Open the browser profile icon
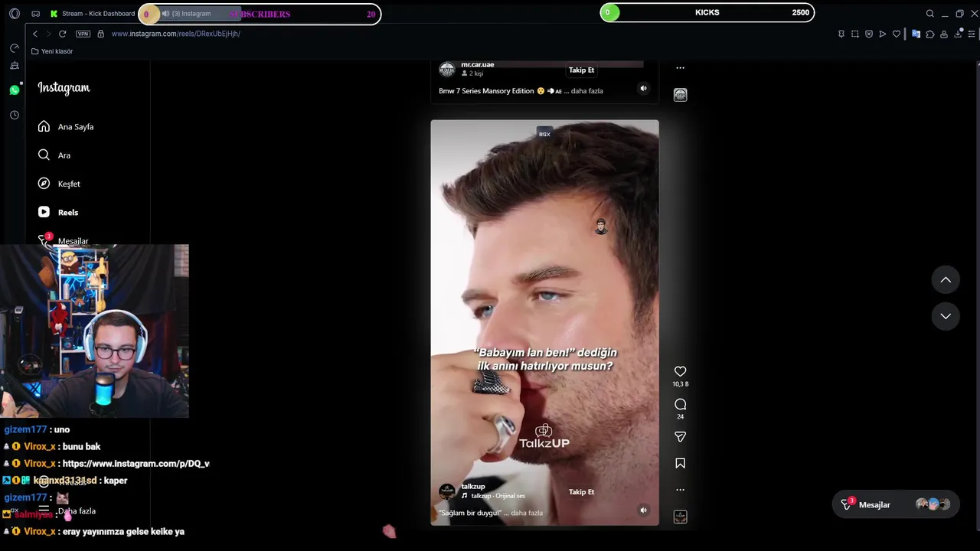The image size is (980, 551). [x=944, y=34]
